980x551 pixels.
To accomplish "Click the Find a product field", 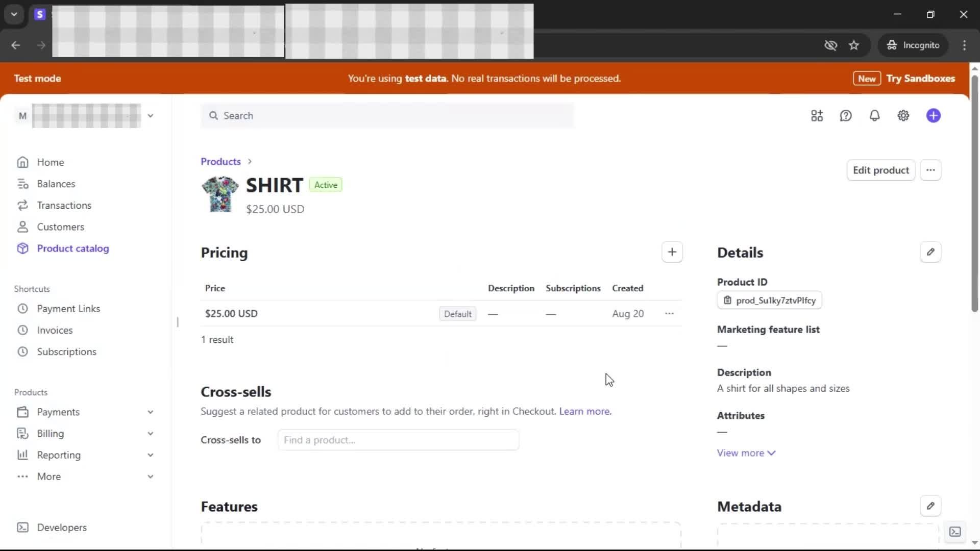I will click(x=398, y=440).
